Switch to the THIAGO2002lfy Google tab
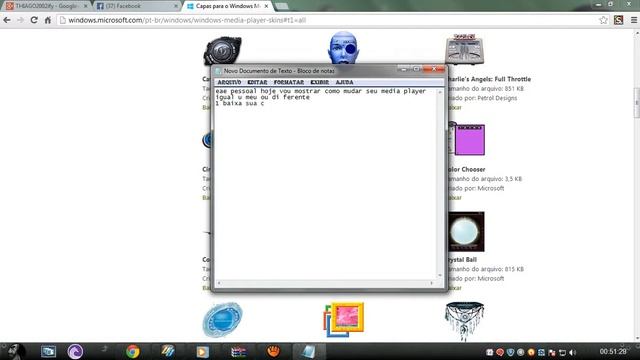The image size is (640, 360). pos(46,6)
